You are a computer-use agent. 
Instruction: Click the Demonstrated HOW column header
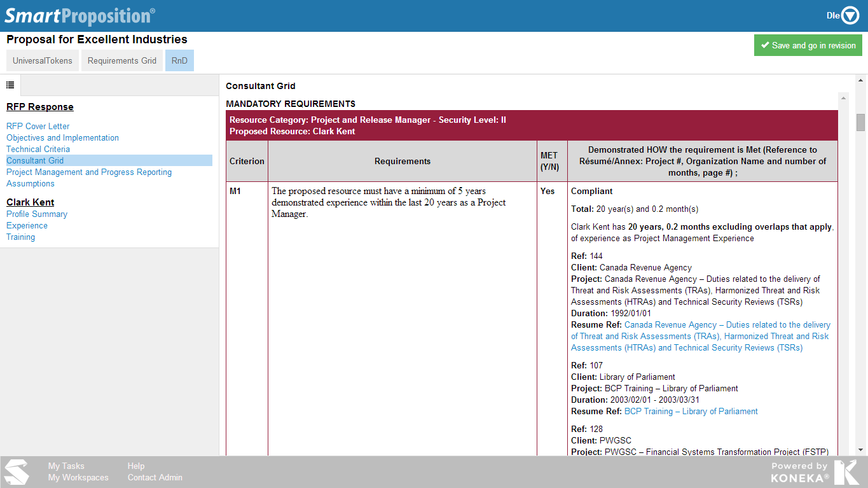[x=703, y=161]
